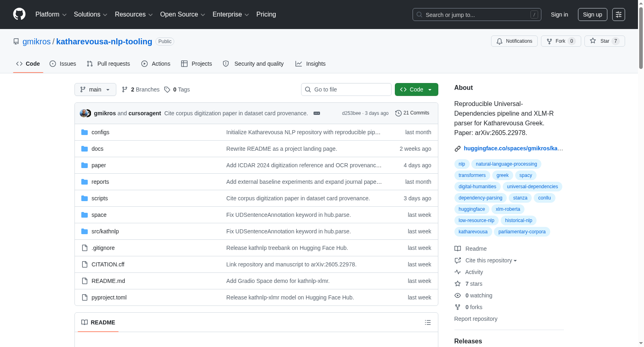Click the gmikros avatar in commit bar
The height and width of the screenshot is (347, 644).
(84, 113)
